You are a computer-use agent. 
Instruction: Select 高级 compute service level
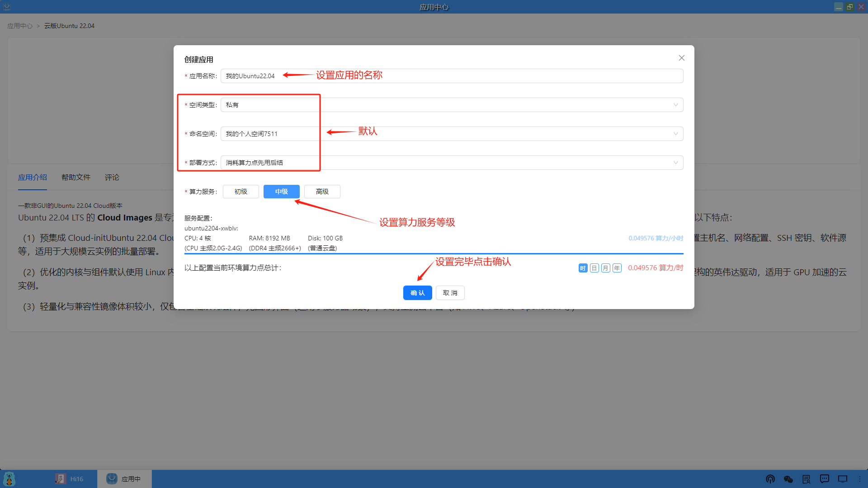322,192
